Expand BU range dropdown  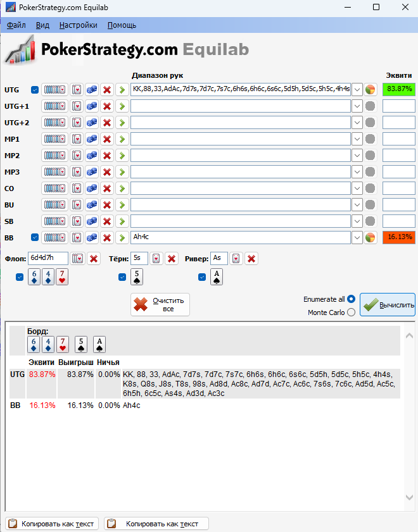[357, 205]
